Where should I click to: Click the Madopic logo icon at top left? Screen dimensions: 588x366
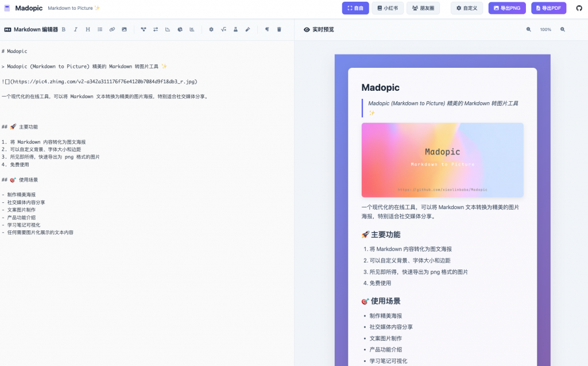(7, 8)
